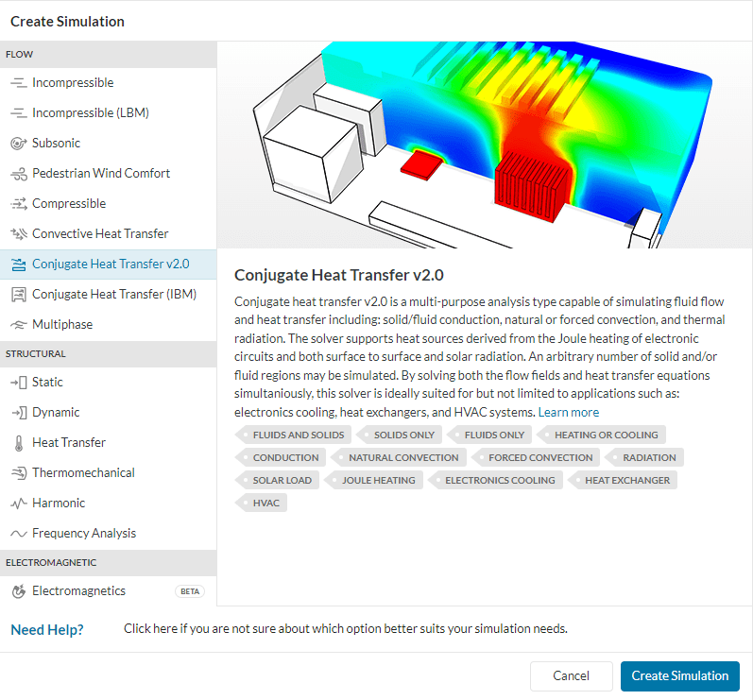Select Thermomechanical analysis type
753x700 pixels.
pos(83,473)
